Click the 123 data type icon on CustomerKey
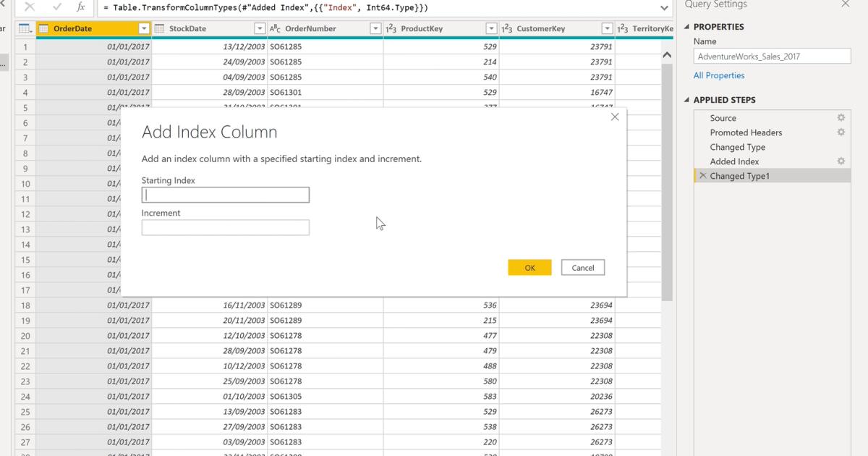868x456 pixels. point(507,28)
